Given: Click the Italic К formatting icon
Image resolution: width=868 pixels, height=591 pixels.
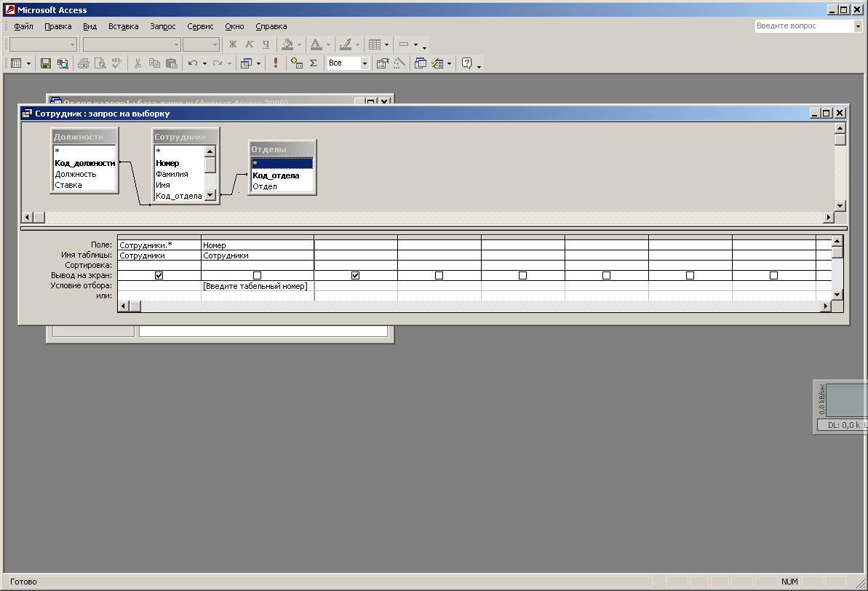Looking at the screenshot, I should [249, 44].
